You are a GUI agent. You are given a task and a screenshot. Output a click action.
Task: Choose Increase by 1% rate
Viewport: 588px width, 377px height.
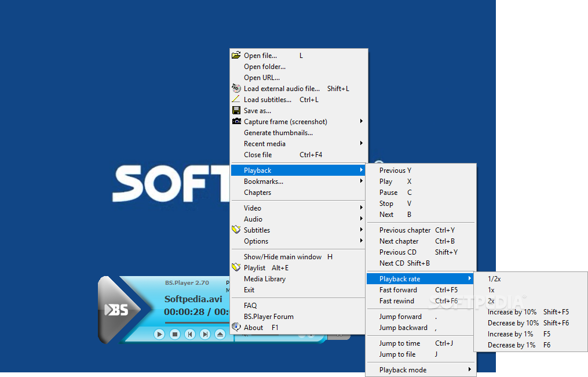click(530, 334)
